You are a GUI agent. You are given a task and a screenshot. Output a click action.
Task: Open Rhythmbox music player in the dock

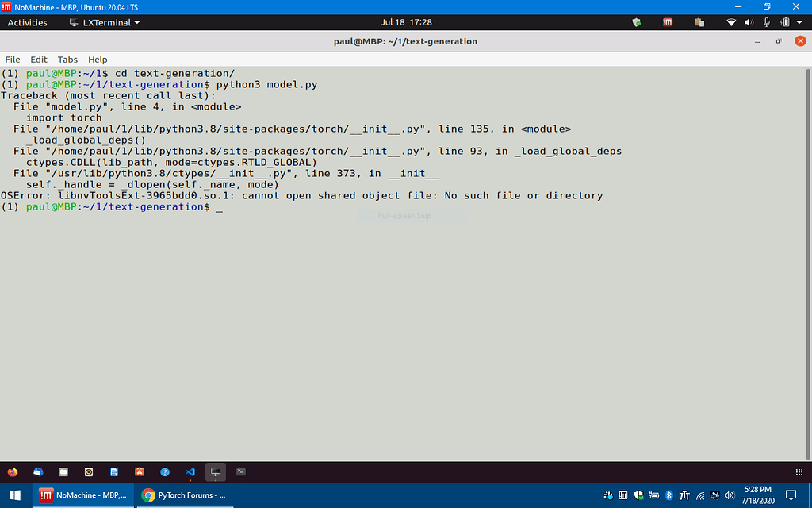click(x=89, y=471)
